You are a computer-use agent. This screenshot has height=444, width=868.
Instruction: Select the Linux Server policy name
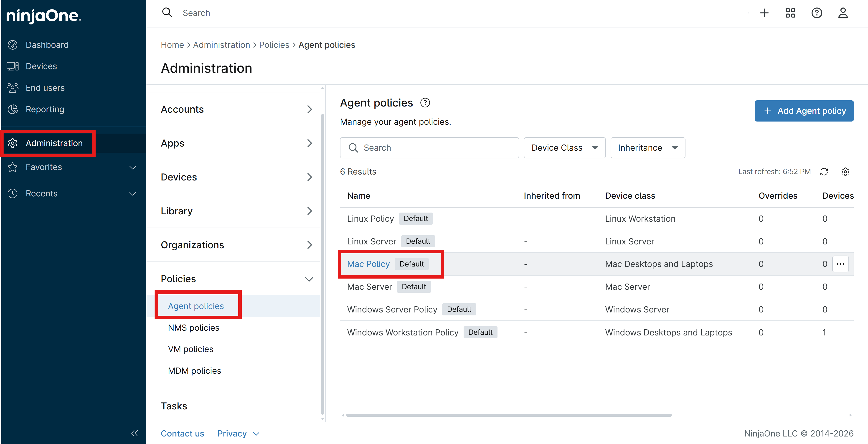(371, 241)
